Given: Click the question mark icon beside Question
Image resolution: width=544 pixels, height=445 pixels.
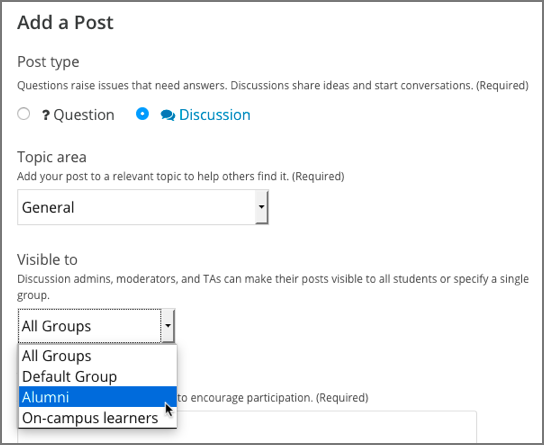Looking at the screenshot, I should click(x=46, y=115).
